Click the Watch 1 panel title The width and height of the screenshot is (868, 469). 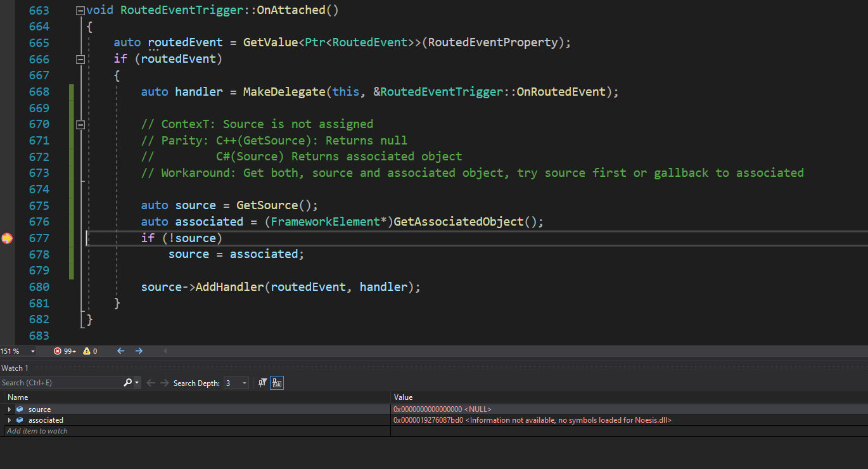click(15, 368)
